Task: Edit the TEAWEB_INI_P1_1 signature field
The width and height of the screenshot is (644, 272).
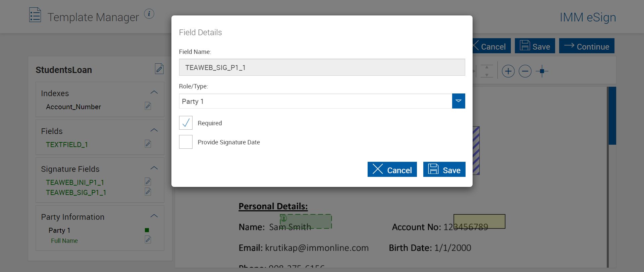Action: pos(148,182)
